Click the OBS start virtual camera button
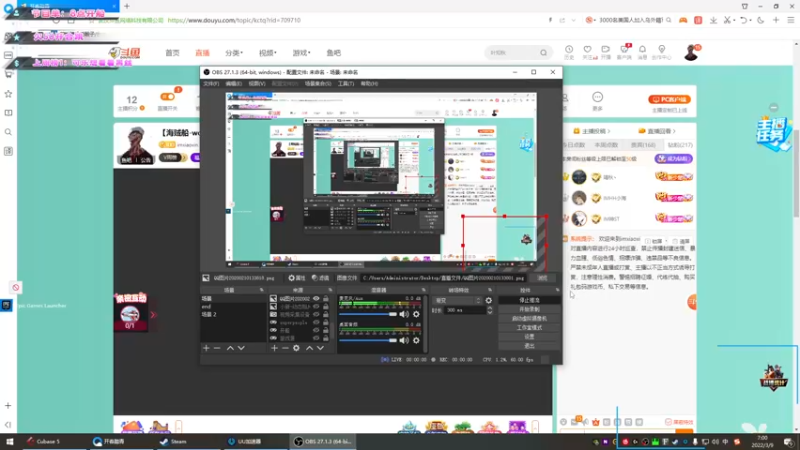800x450 pixels. 529,318
